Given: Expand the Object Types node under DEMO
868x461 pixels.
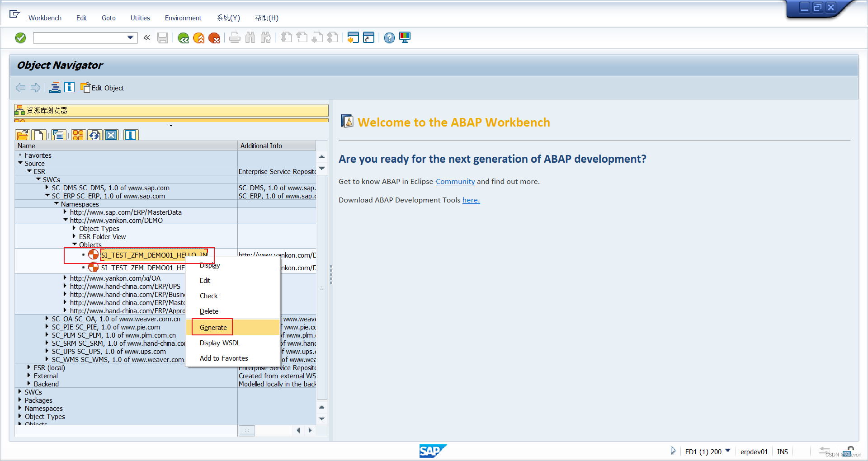Looking at the screenshot, I should click(74, 228).
